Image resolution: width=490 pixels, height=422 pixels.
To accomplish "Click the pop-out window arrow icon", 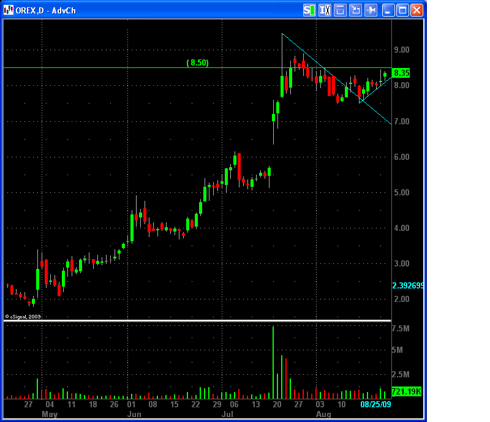I will coord(355,10).
